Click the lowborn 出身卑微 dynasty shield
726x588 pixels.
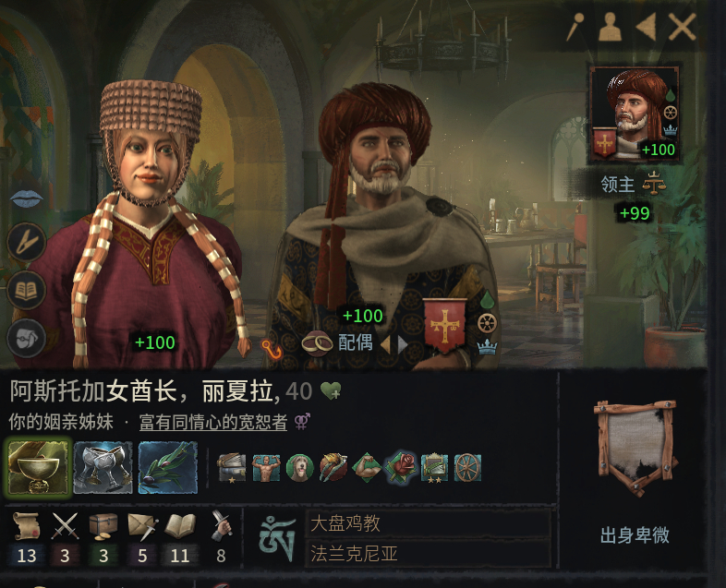click(635, 448)
